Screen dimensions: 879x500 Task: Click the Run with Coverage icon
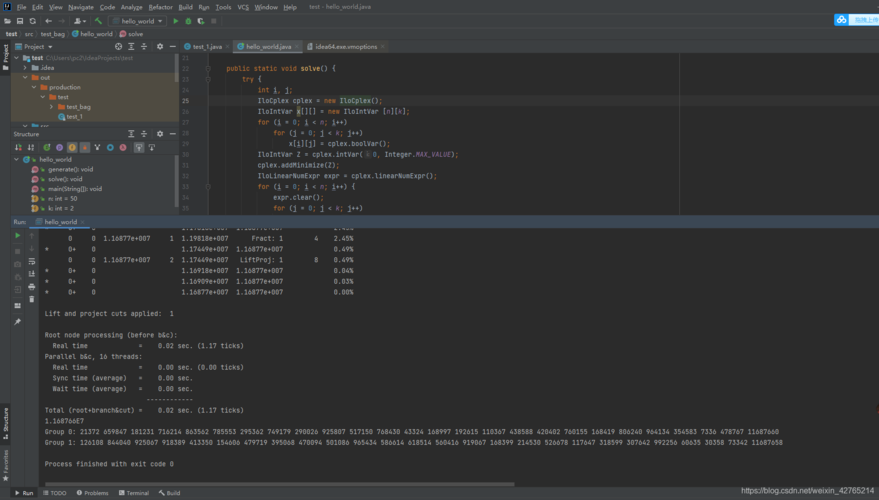tap(201, 21)
